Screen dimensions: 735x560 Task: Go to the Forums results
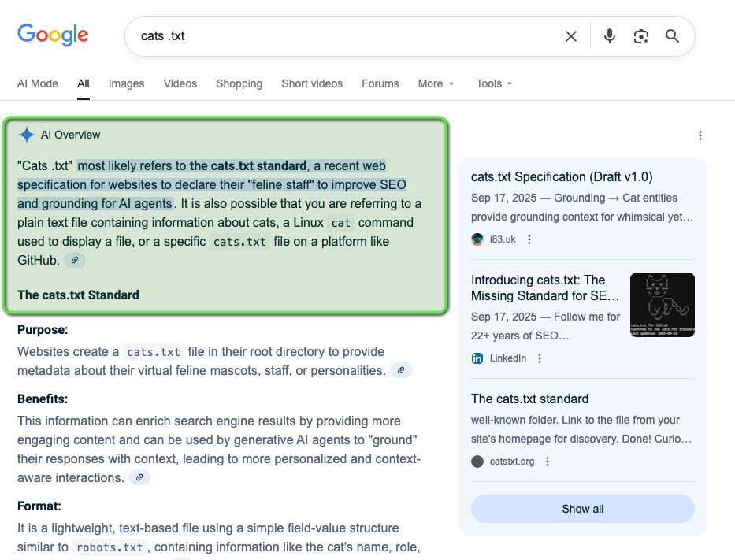(x=380, y=83)
